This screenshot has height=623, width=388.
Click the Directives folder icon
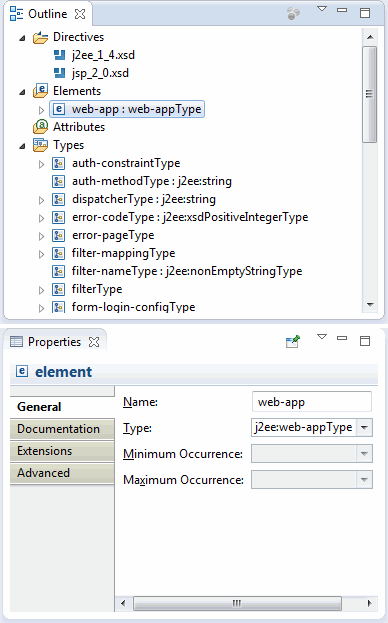coord(41,37)
